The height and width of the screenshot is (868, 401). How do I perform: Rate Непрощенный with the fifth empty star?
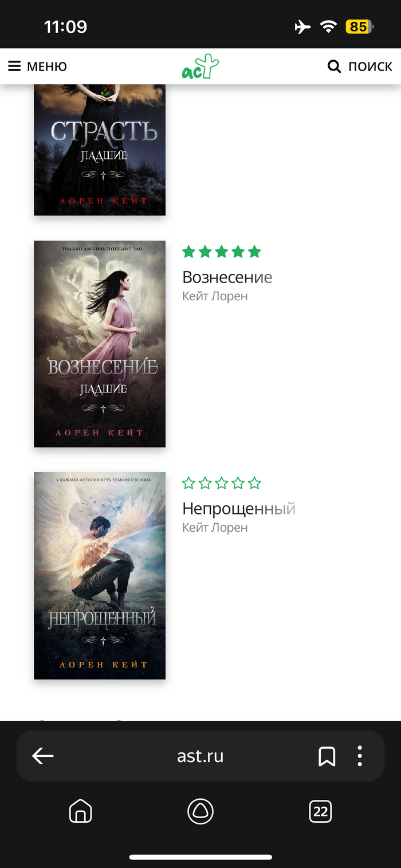255,483
